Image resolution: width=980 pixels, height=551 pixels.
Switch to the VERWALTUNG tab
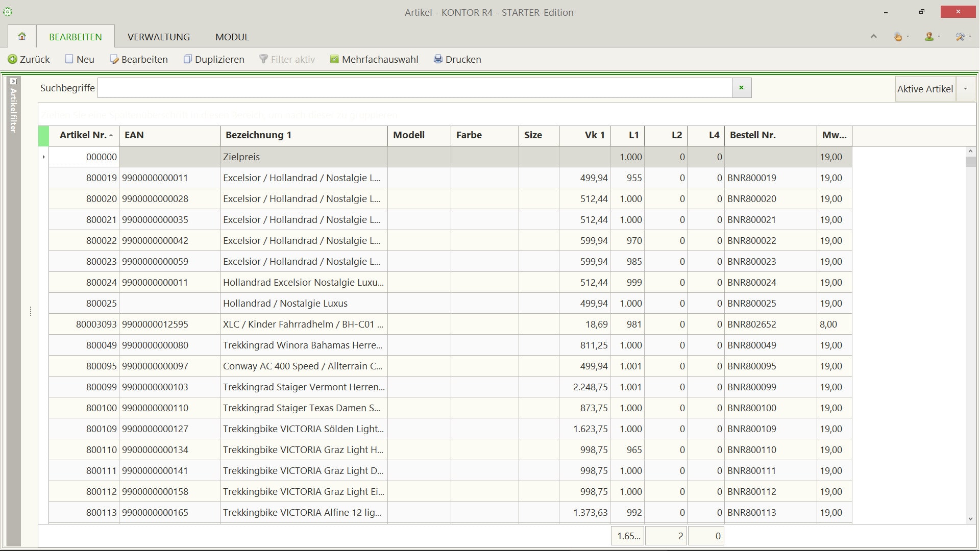tap(158, 37)
